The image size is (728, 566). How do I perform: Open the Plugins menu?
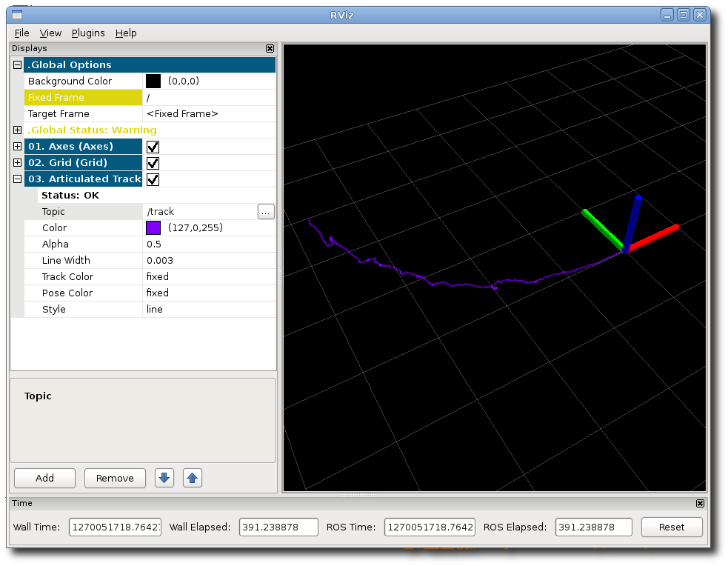(x=88, y=33)
